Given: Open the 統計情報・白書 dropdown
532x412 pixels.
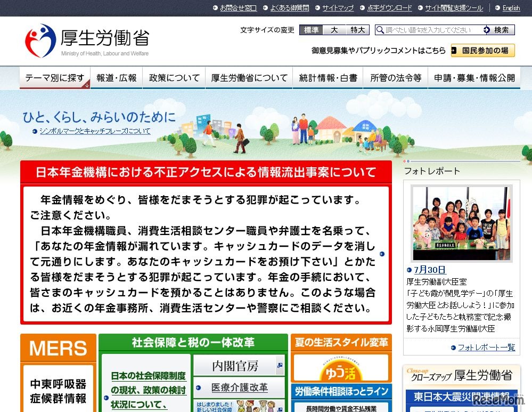Looking at the screenshot, I should pos(328,77).
